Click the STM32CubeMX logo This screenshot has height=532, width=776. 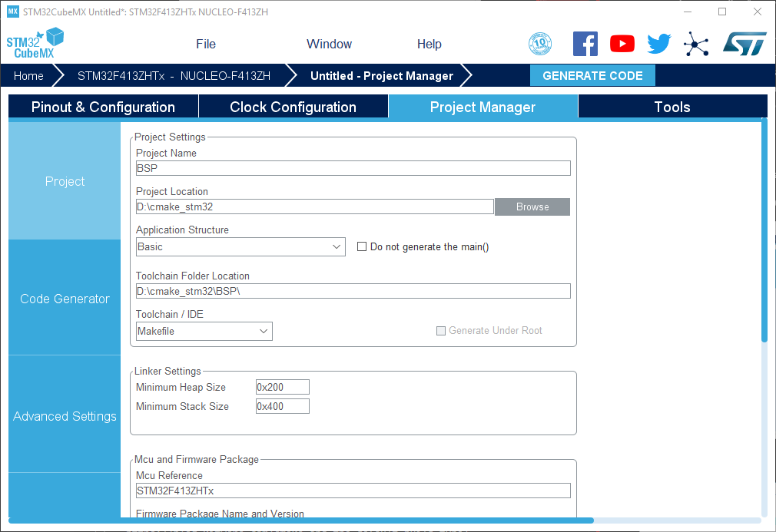[x=35, y=43]
